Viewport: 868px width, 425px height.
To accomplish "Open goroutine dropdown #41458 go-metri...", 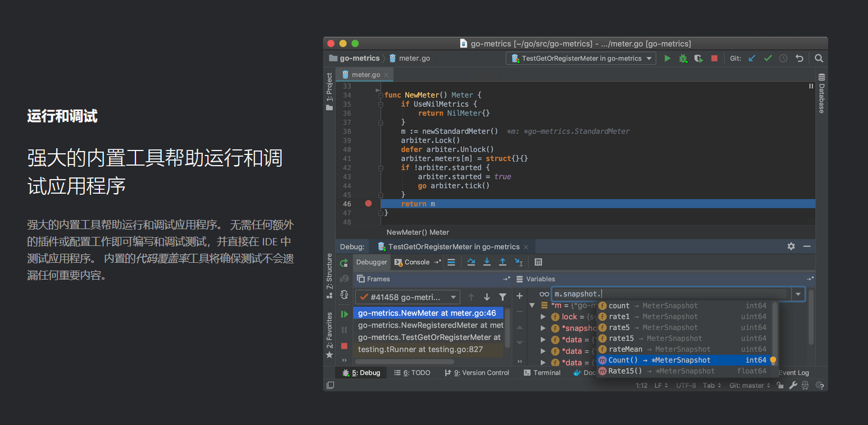I will click(407, 297).
